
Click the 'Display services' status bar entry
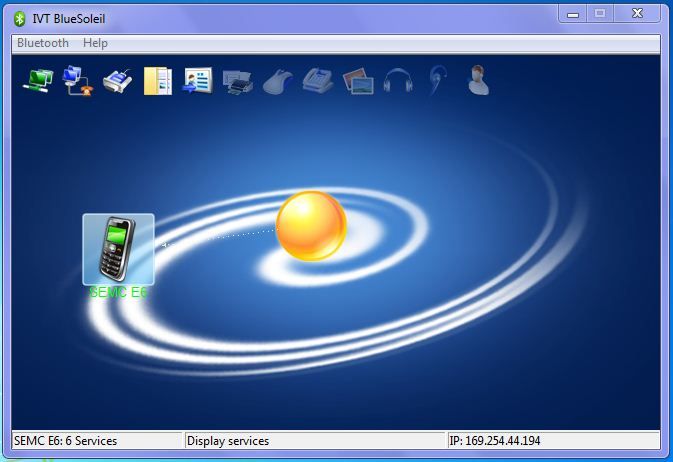[x=228, y=441]
